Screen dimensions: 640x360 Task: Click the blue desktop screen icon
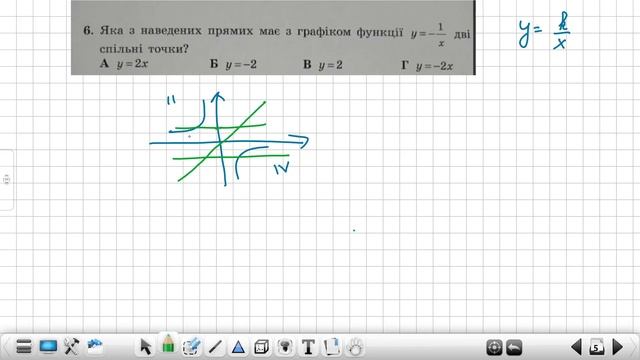[48, 347]
